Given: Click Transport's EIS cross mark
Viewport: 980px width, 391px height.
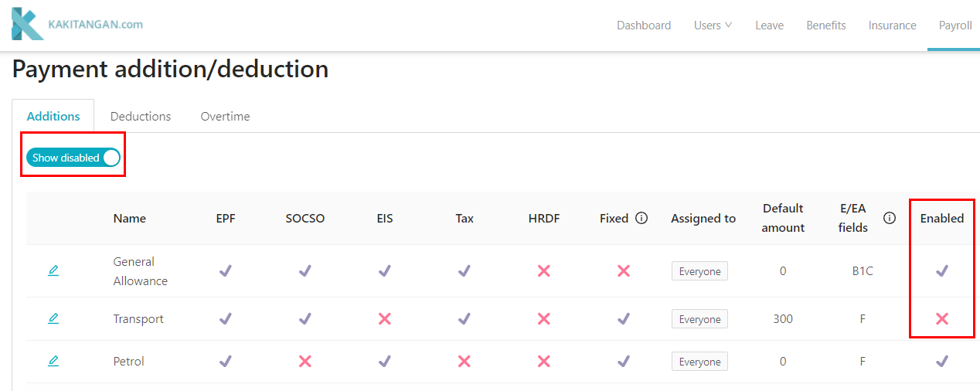Looking at the screenshot, I should click(385, 318).
